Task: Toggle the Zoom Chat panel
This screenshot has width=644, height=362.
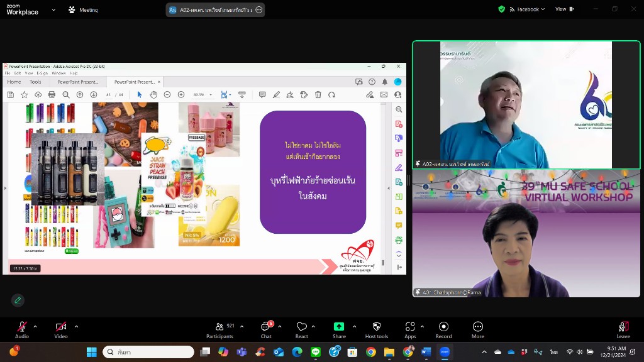Action: pos(266,330)
